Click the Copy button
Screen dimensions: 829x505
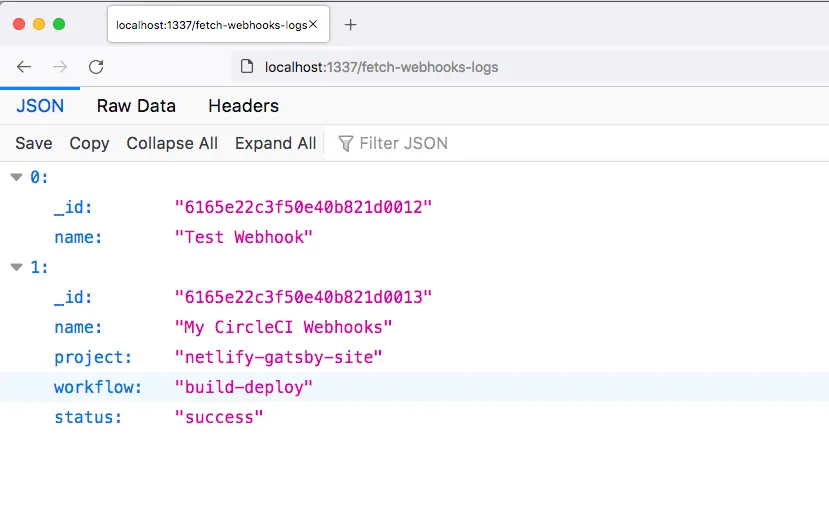point(89,143)
